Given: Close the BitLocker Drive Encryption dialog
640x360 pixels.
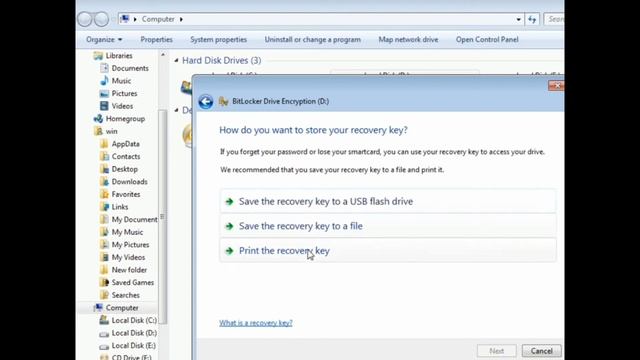Looking at the screenshot, I should (x=556, y=85).
